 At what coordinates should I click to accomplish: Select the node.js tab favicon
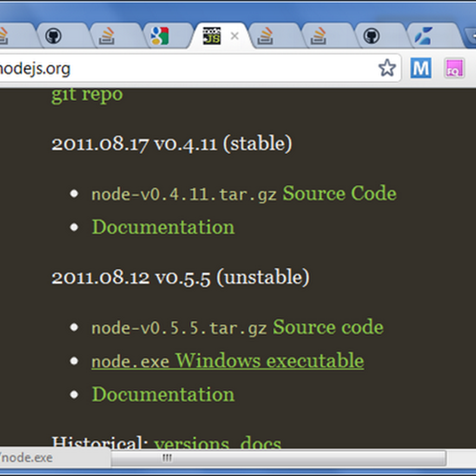[212, 36]
